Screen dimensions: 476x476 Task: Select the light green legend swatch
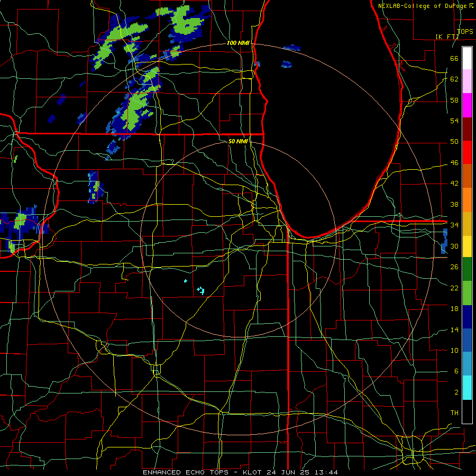[467, 293]
